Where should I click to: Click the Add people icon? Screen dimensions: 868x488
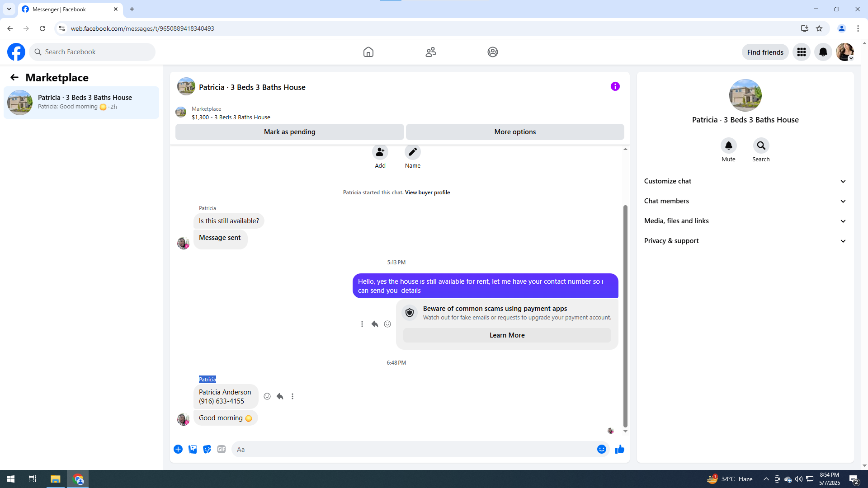pyautogui.click(x=380, y=152)
